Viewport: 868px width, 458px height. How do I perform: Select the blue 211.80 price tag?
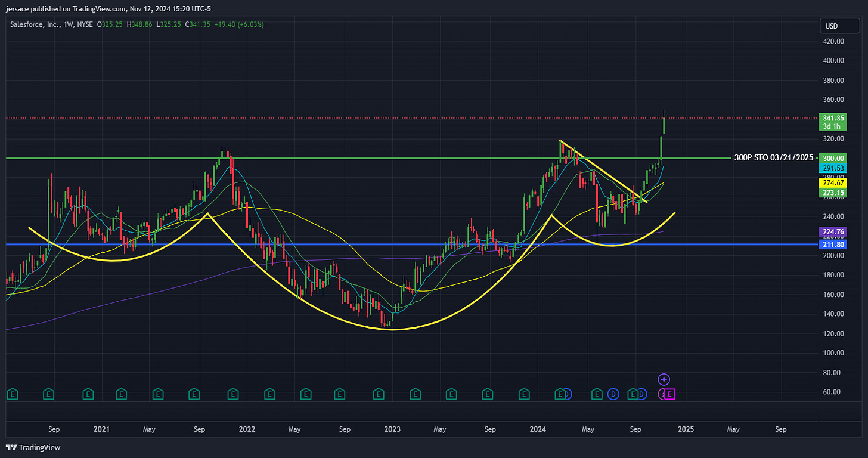coord(832,245)
